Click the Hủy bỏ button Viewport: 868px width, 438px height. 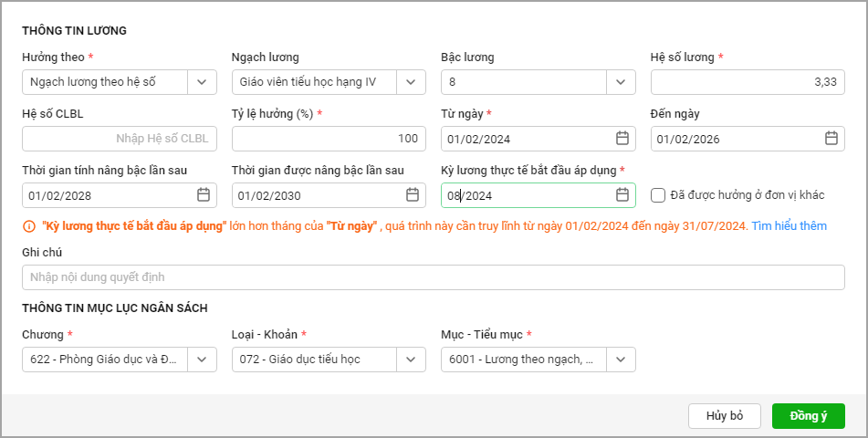click(725, 416)
